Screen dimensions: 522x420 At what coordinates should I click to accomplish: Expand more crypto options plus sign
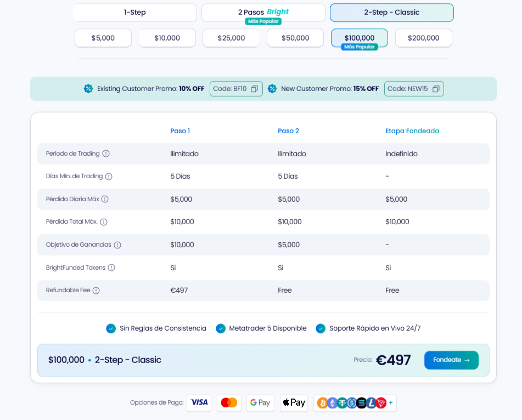coord(391,402)
